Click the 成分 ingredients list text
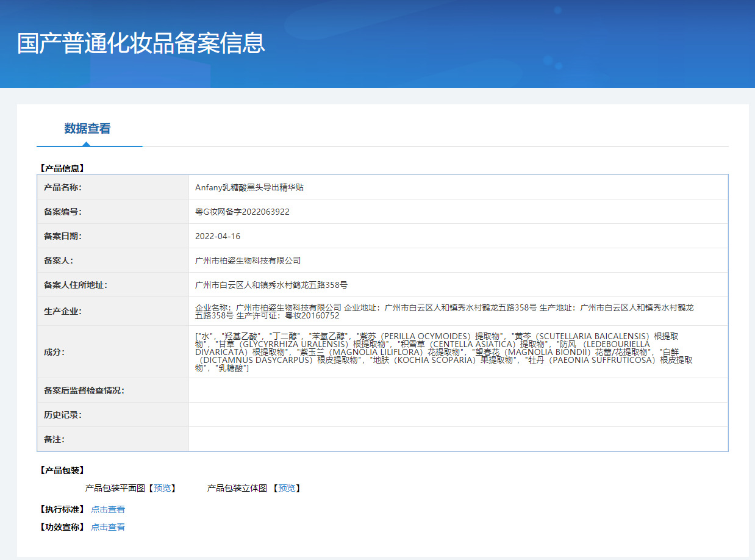This screenshot has height=560, width=755. (444, 352)
